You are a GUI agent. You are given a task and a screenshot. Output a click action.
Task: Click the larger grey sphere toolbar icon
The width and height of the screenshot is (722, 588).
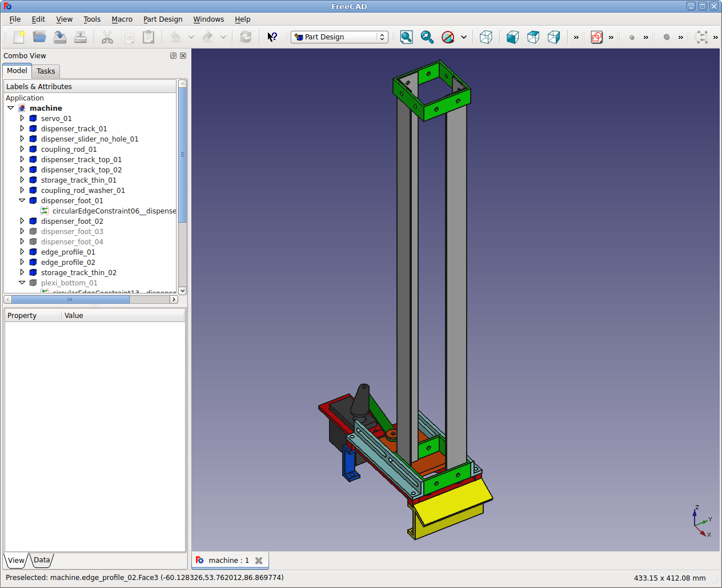[667, 37]
